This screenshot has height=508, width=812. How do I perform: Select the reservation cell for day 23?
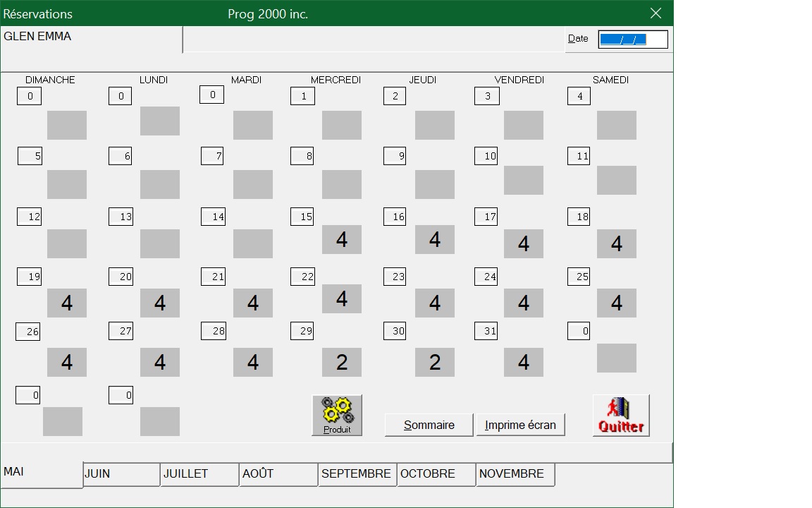pos(435,303)
